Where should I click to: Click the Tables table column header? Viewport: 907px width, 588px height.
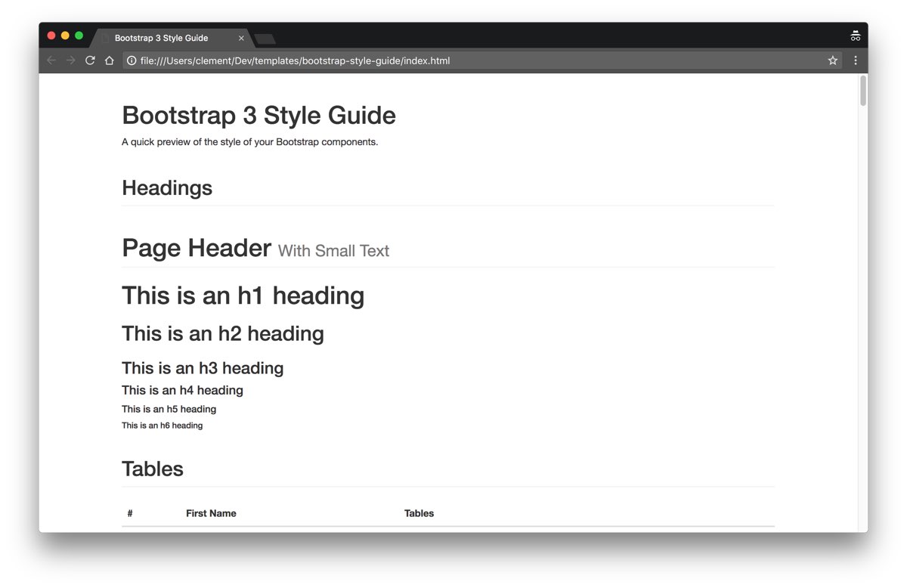click(x=419, y=513)
